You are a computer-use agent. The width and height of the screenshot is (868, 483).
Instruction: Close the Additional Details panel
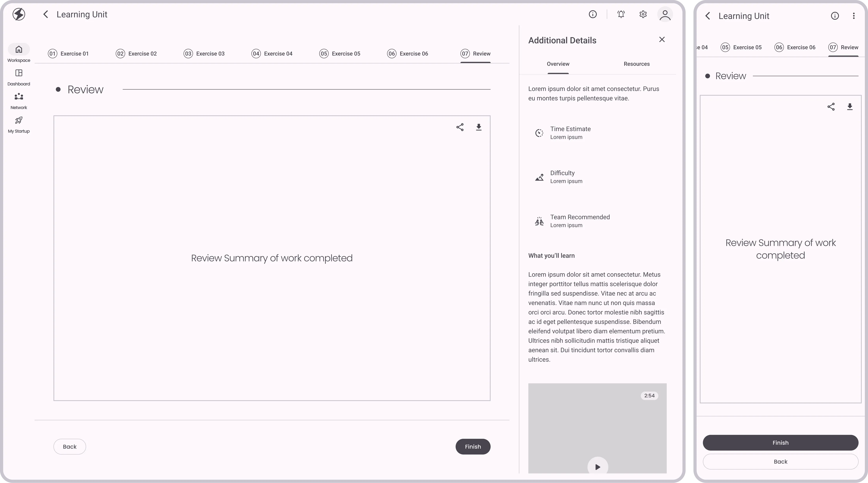pos(661,40)
